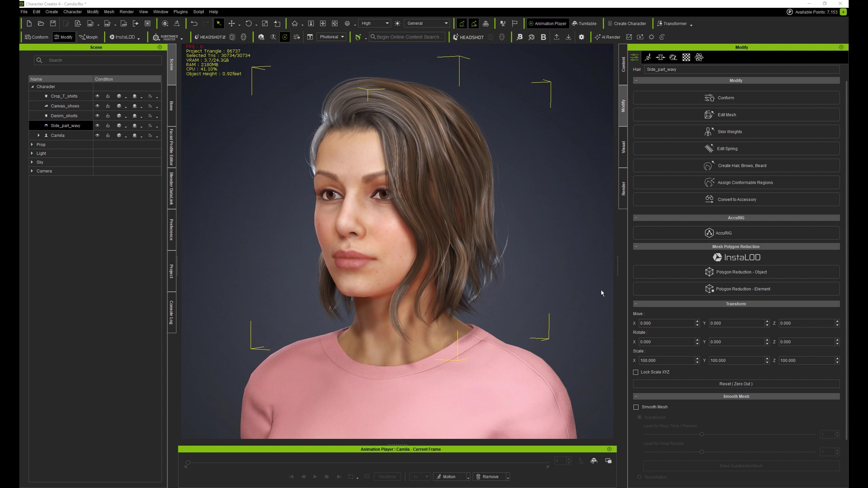The width and height of the screenshot is (868, 488).
Task: Click the Reset (Zero Out) button
Action: (x=736, y=384)
